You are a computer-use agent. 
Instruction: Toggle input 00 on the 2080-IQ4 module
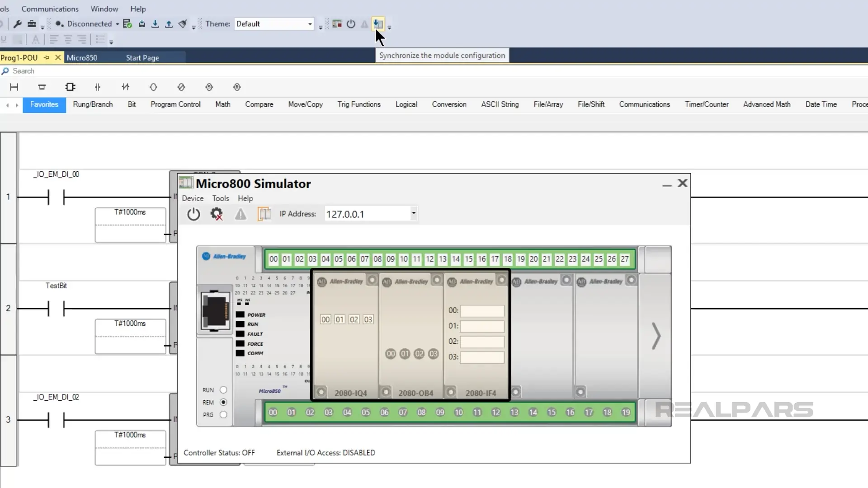click(325, 319)
